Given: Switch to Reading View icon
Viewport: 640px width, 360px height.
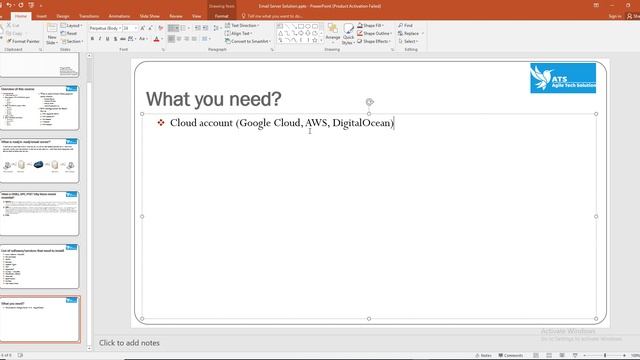Looking at the screenshot, I should pyautogui.click(x=562, y=356).
